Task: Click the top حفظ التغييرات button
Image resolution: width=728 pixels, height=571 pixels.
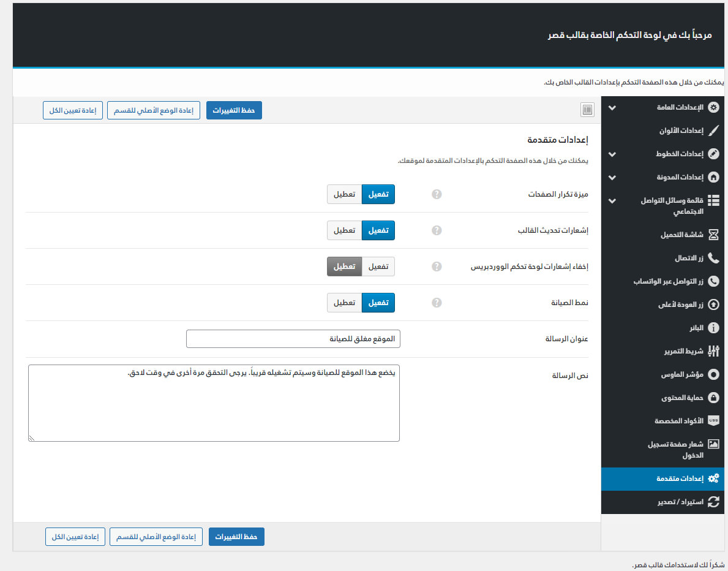Action: coord(234,110)
